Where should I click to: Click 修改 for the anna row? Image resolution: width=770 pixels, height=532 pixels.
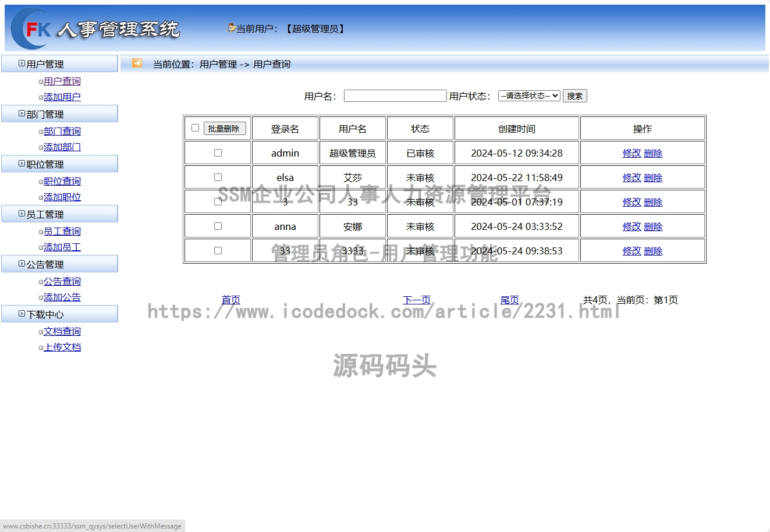(x=631, y=226)
